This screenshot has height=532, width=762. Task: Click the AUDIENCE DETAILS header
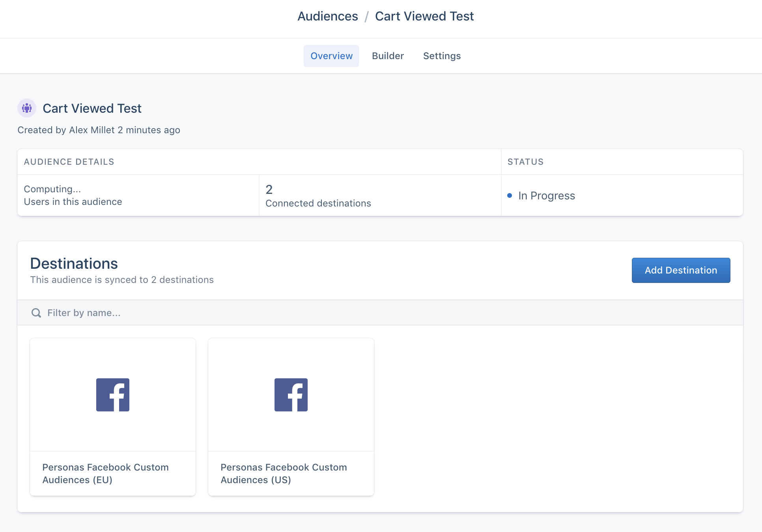point(69,162)
